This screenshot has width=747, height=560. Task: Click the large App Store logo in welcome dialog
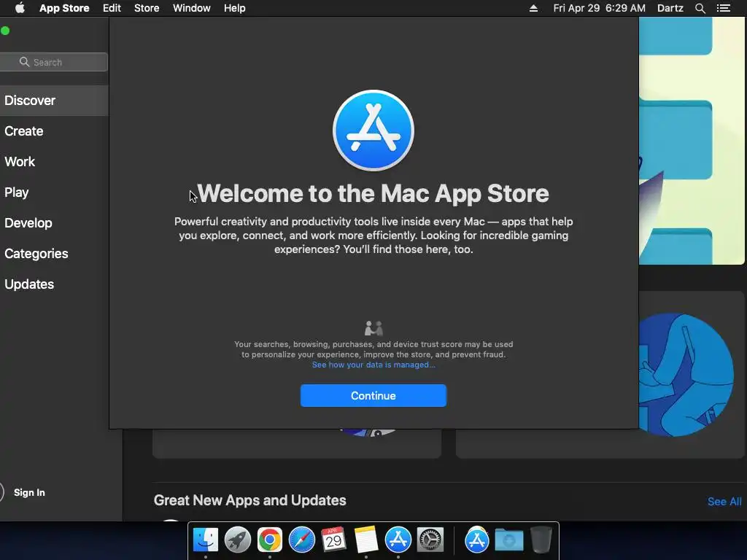373,131
